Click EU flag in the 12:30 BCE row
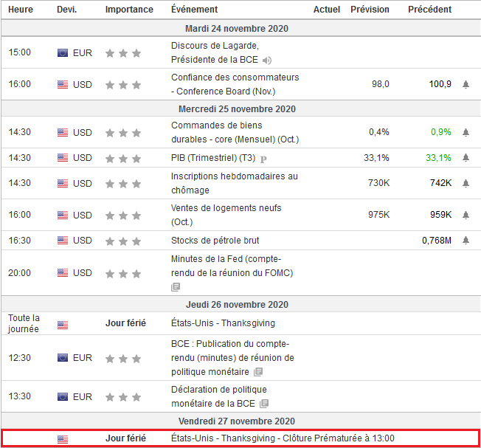 (63, 358)
